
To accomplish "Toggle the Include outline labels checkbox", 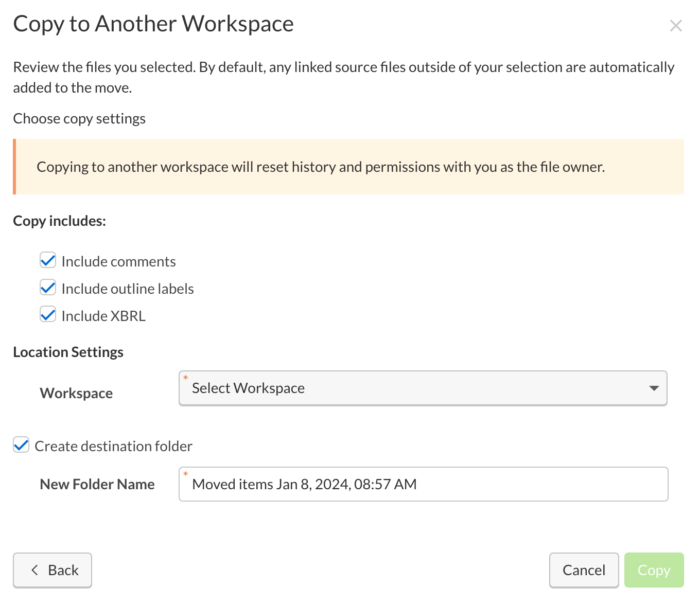I will coord(48,288).
